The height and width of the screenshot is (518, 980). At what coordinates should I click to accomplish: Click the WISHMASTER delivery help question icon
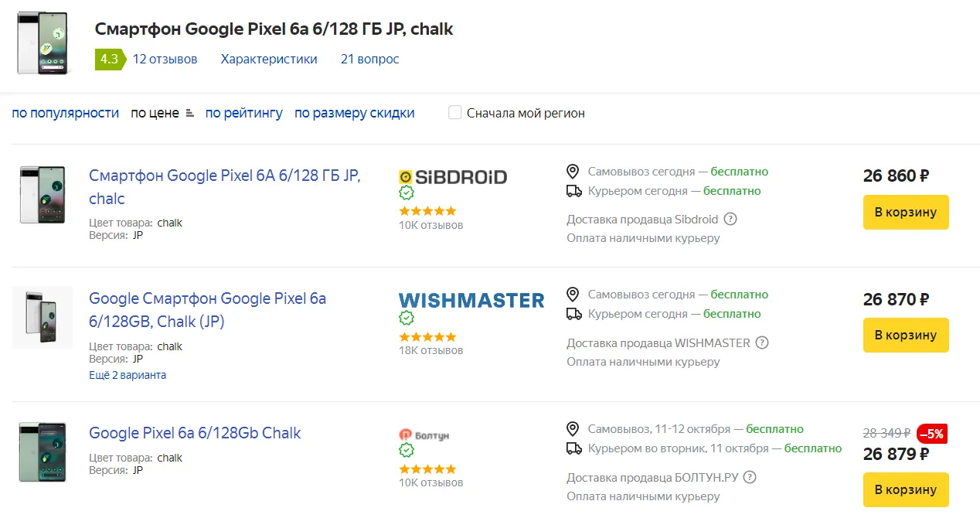pyautogui.click(x=762, y=342)
